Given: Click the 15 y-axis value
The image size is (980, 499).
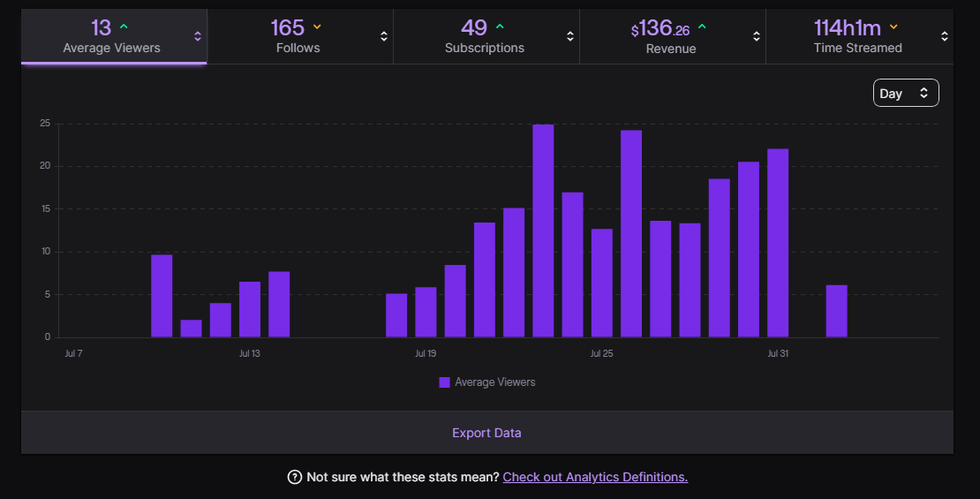Looking at the screenshot, I should click(46, 208).
